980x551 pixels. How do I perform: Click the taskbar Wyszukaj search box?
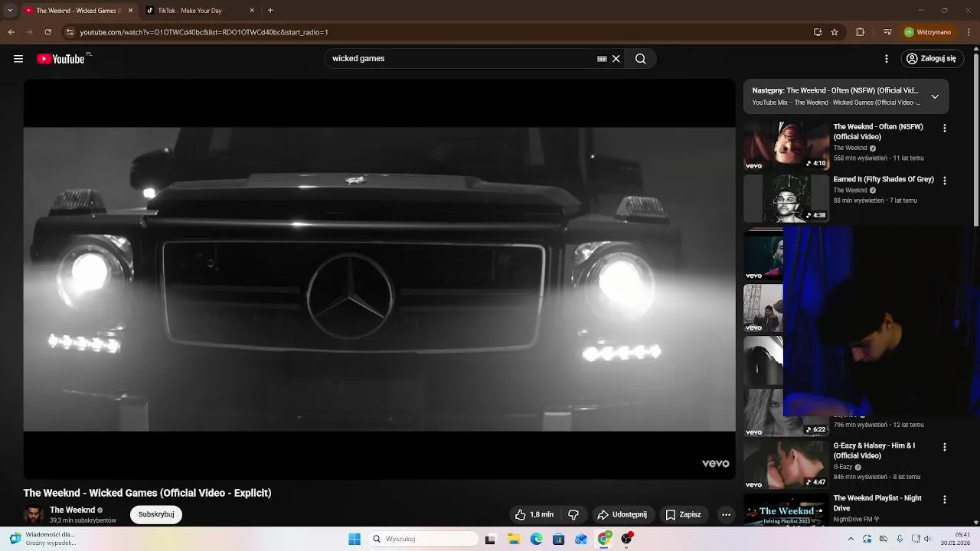[x=423, y=540]
